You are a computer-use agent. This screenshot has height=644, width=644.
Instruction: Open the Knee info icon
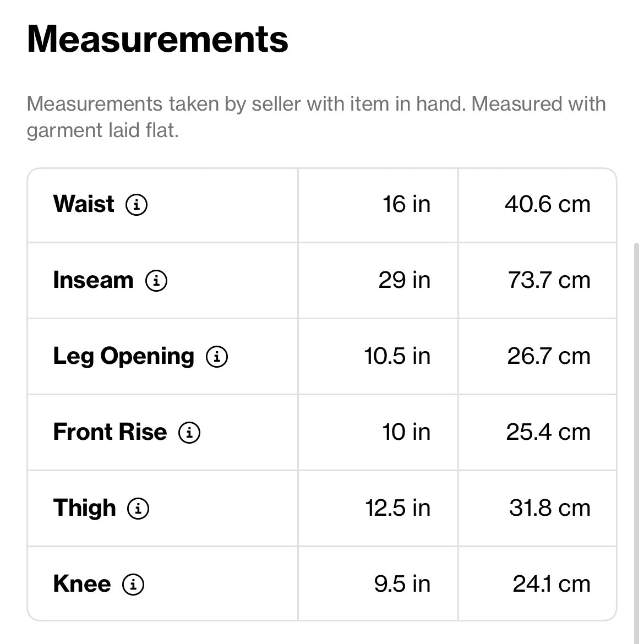coord(133,585)
